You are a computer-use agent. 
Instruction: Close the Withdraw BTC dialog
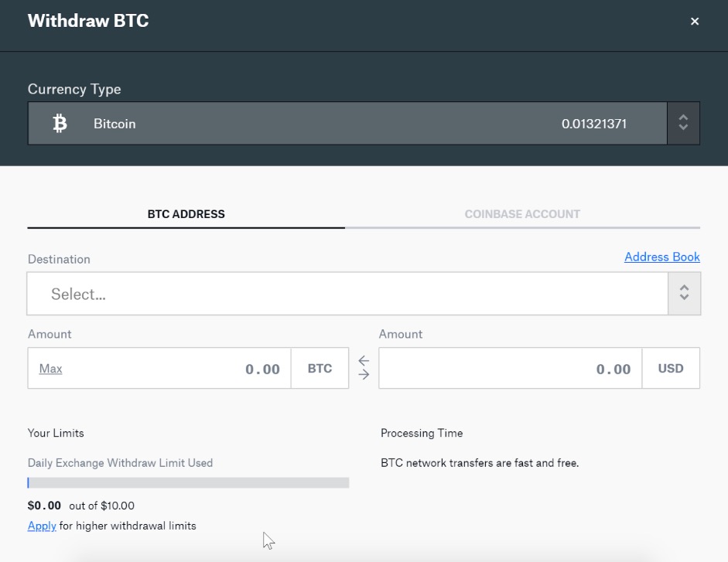(x=695, y=22)
